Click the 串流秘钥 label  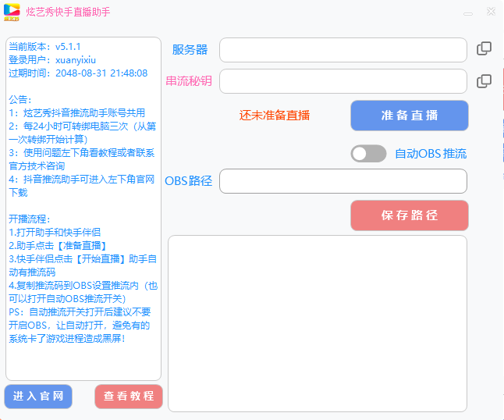[x=189, y=81]
